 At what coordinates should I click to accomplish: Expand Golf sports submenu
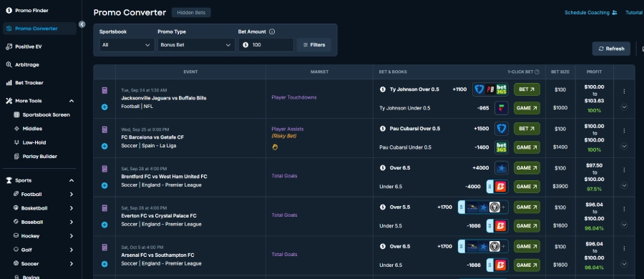click(x=72, y=250)
